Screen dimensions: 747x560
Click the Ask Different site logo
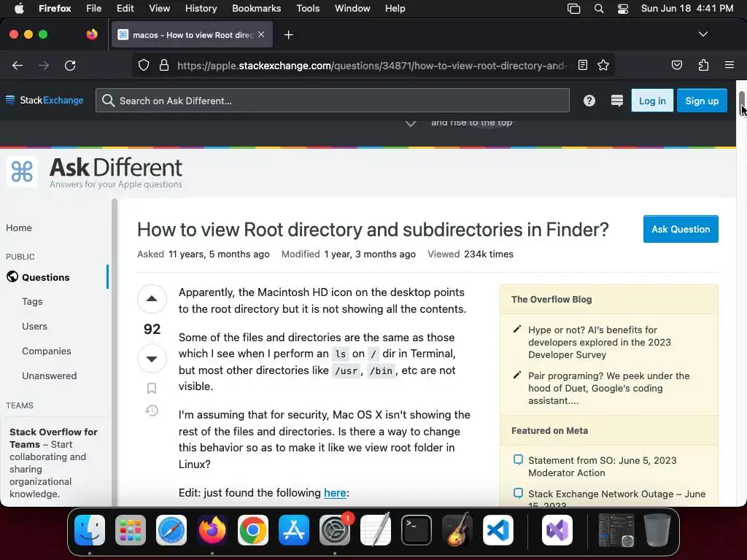94,172
